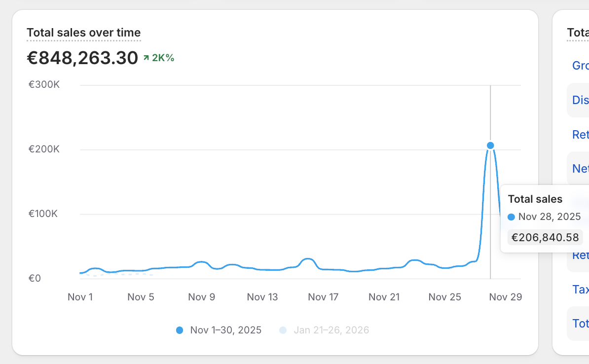Click the faded legend dot for Jan 21–26
The image size is (589, 364).
[x=283, y=330]
